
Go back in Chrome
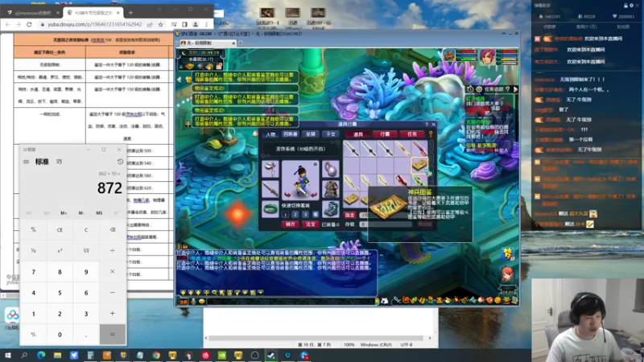tap(8, 25)
